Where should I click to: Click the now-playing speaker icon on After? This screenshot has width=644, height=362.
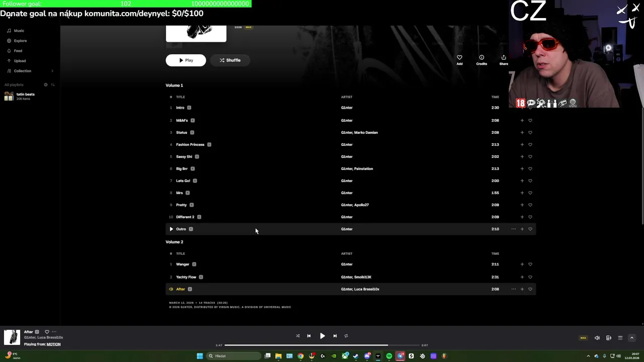[x=171, y=289]
